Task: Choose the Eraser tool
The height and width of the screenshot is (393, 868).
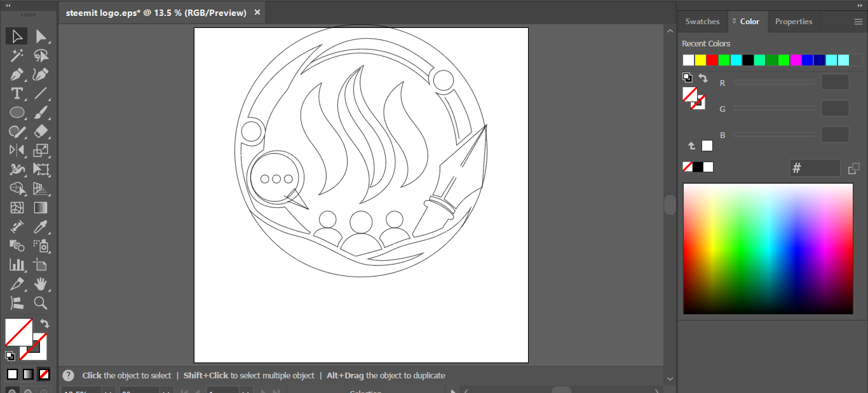Action: [x=41, y=132]
